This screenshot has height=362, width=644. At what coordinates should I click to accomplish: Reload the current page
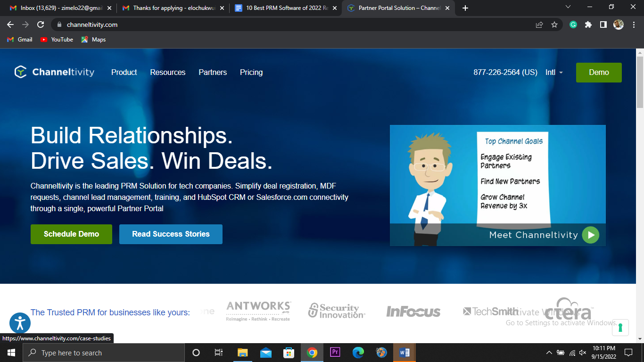click(x=41, y=25)
